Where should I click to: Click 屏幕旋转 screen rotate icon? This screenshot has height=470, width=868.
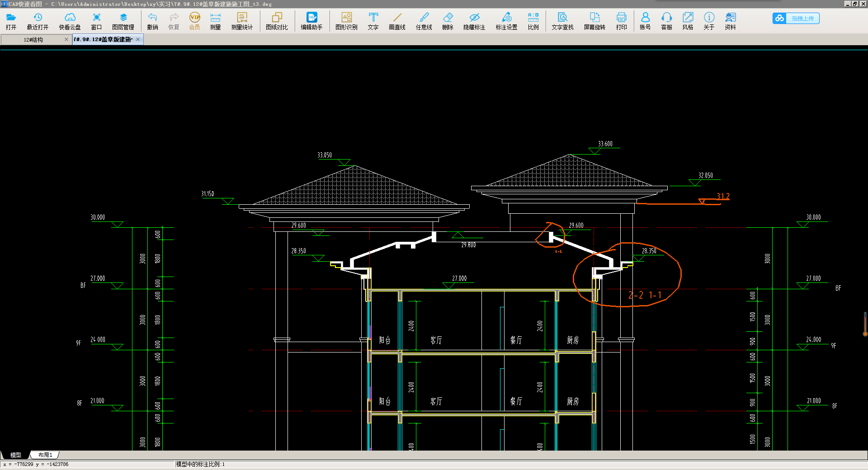coord(594,21)
